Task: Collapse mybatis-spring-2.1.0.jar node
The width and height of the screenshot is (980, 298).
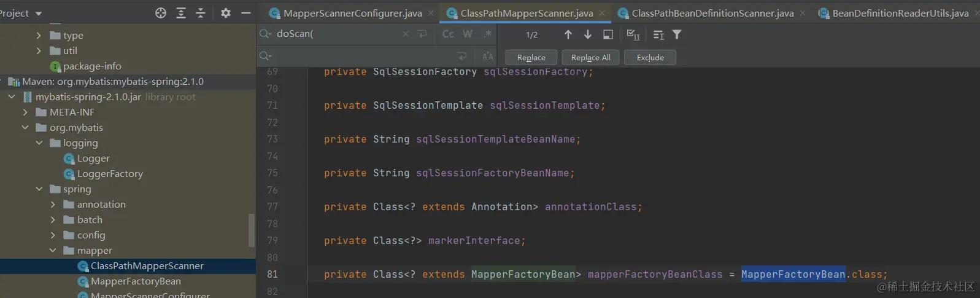Action: point(12,97)
